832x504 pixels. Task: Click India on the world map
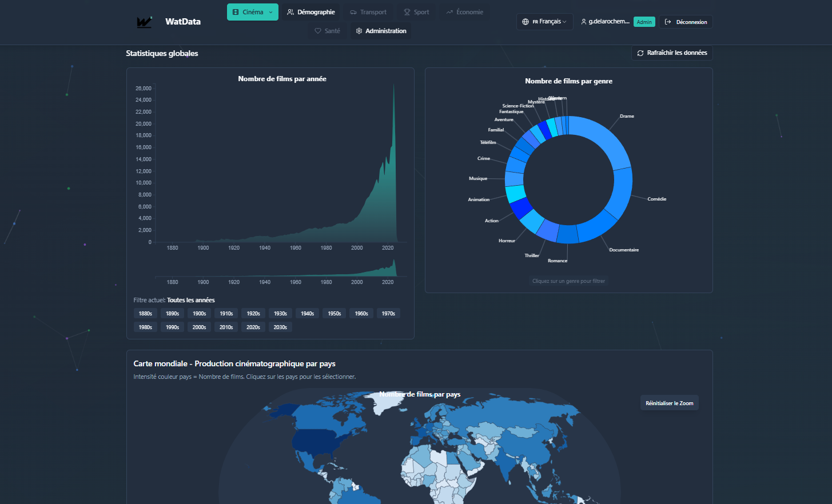click(507, 466)
